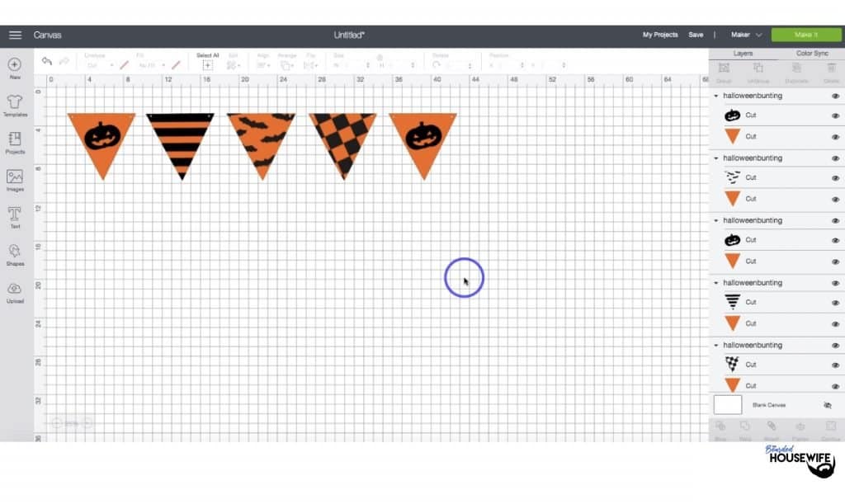Click the New project icon
This screenshot has height=504, width=845.
tap(15, 64)
